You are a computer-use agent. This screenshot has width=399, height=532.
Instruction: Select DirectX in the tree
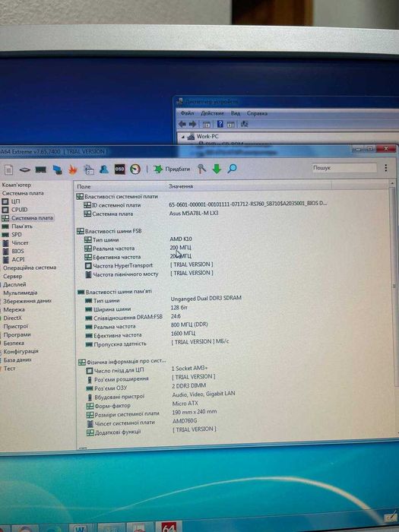13,318
